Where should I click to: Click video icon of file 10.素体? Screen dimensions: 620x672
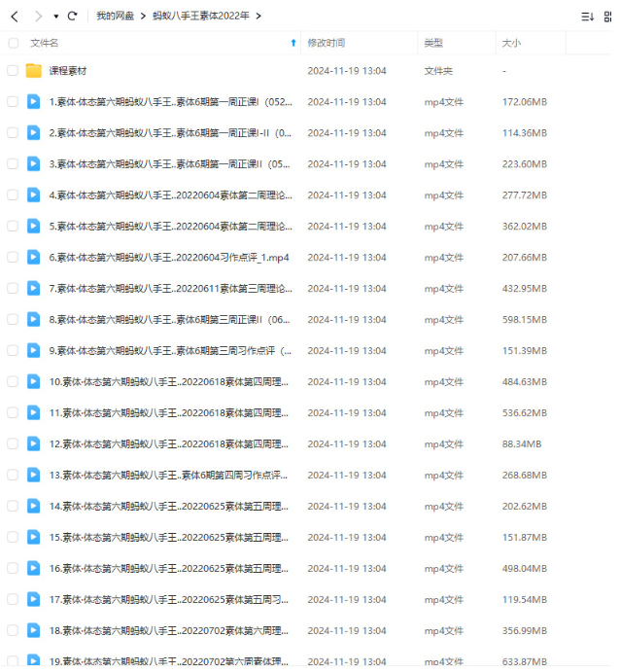(33, 381)
